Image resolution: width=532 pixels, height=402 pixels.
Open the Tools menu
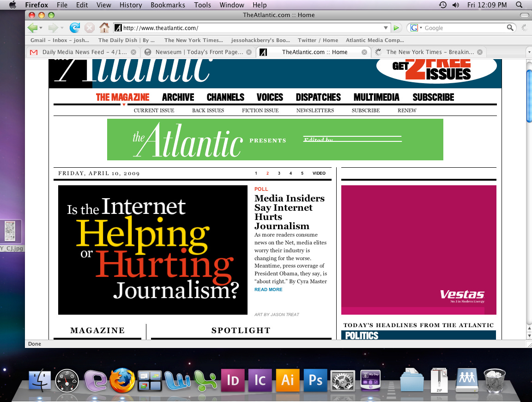(203, 5)
